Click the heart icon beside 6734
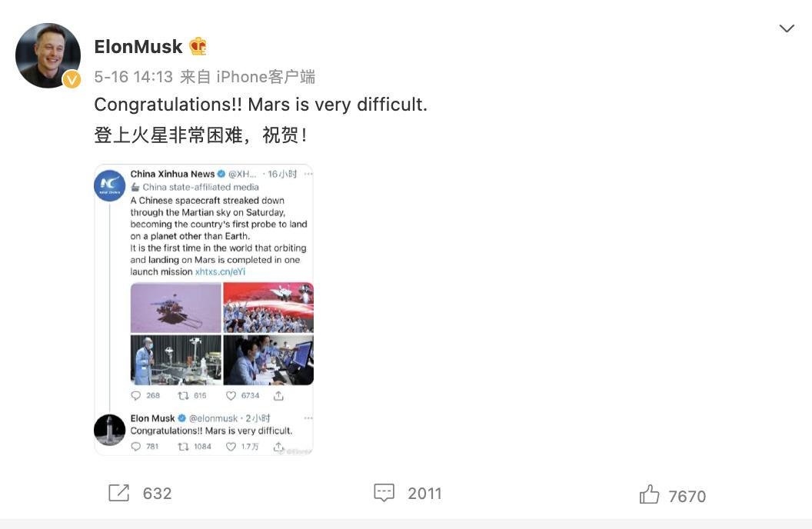The height and width of the screenshot is (529, 812). pos(231,396)
